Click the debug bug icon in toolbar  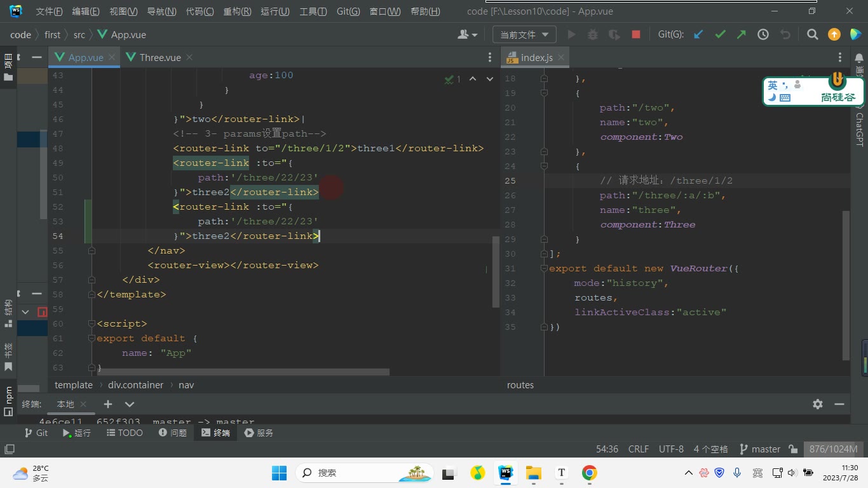[x=593, y=35]
